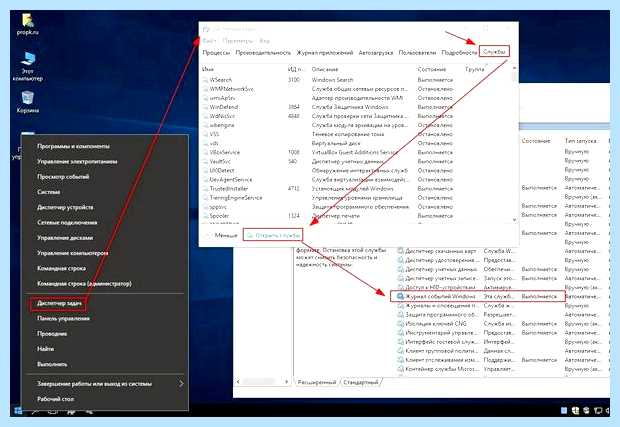The width and height of the screenshot is (620, 427).
Task: Click the service icon beside WinDefend
Action: [x=205, y=107]
